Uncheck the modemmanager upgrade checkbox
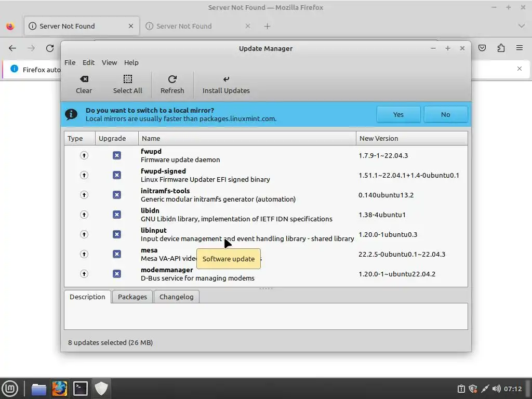Screen dimensions: 532x399 click(x=117, y=274)
